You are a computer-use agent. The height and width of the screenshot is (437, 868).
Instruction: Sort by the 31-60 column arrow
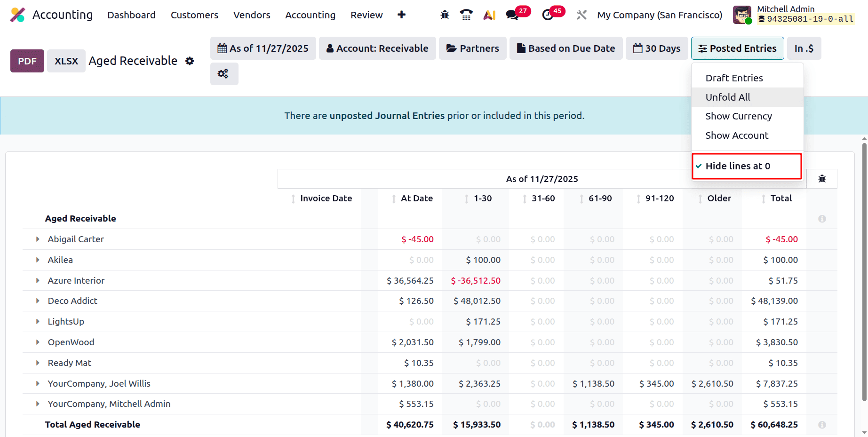[x=525, y=199]
